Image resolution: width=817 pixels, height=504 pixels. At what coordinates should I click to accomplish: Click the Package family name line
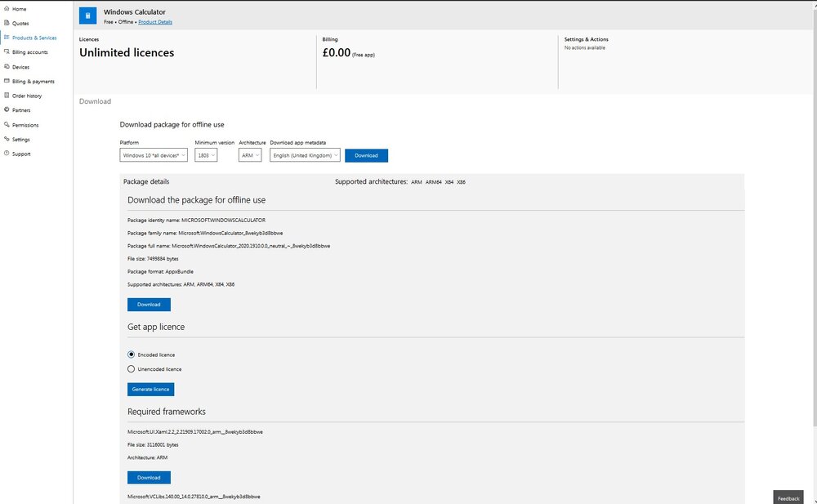(205, 233)
